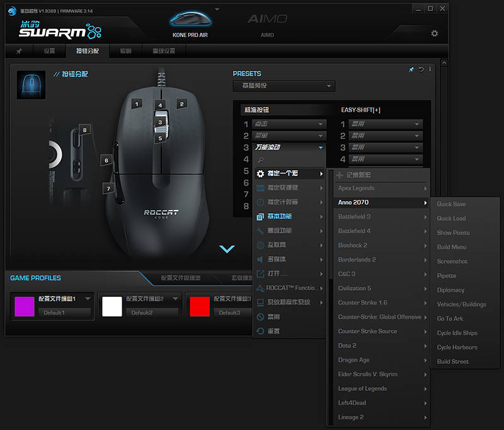Select the timer icon entry 指定计时器

[289, 202]
